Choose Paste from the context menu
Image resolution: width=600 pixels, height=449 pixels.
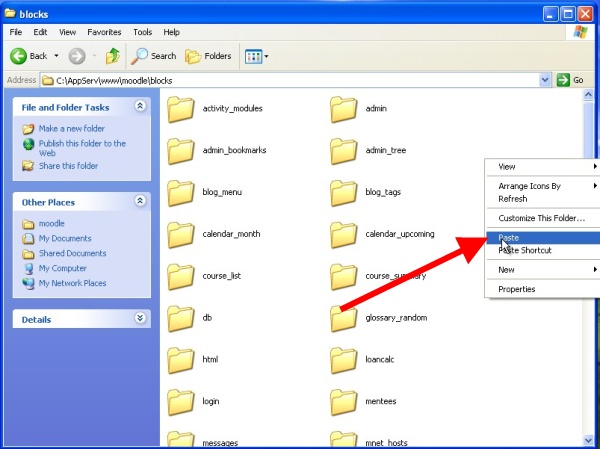(543, 238)
